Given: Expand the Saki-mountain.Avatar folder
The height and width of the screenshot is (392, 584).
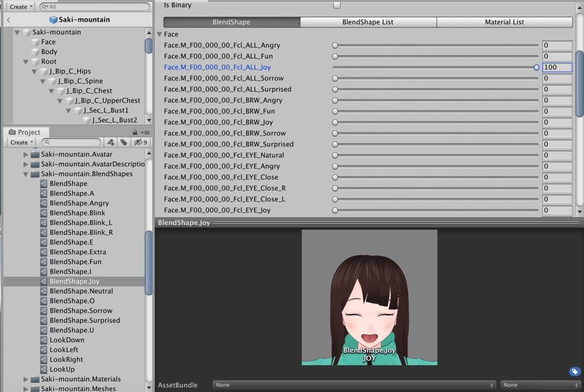Looking at the screenshot, I should [26, 154].
